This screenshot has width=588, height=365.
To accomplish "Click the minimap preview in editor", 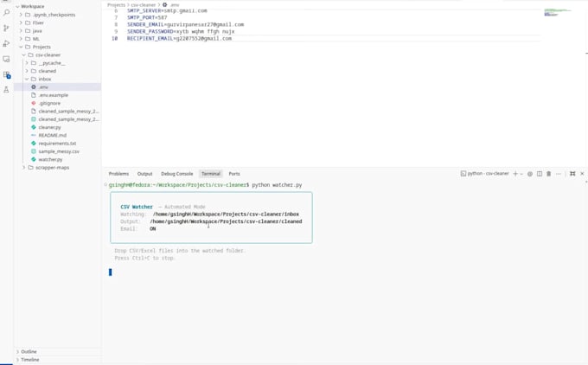I will pyautogui.click(x=558, y=12).
